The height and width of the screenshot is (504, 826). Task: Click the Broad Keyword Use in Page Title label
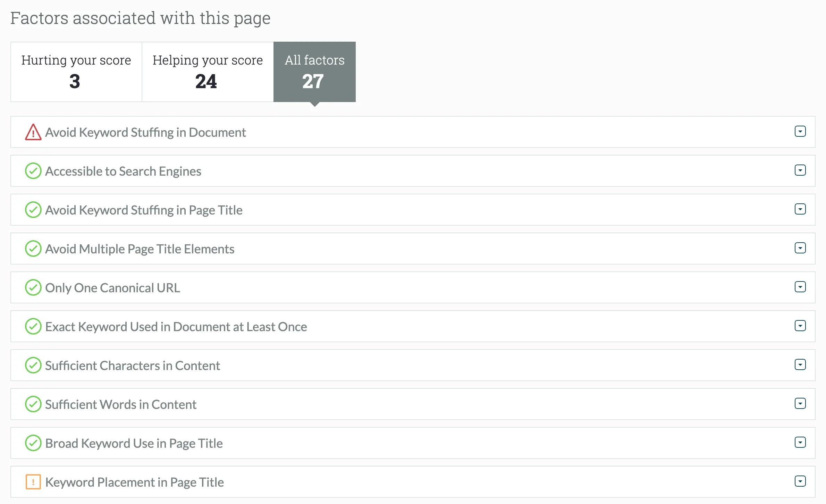pyautogui.click(x=134, y=444)
